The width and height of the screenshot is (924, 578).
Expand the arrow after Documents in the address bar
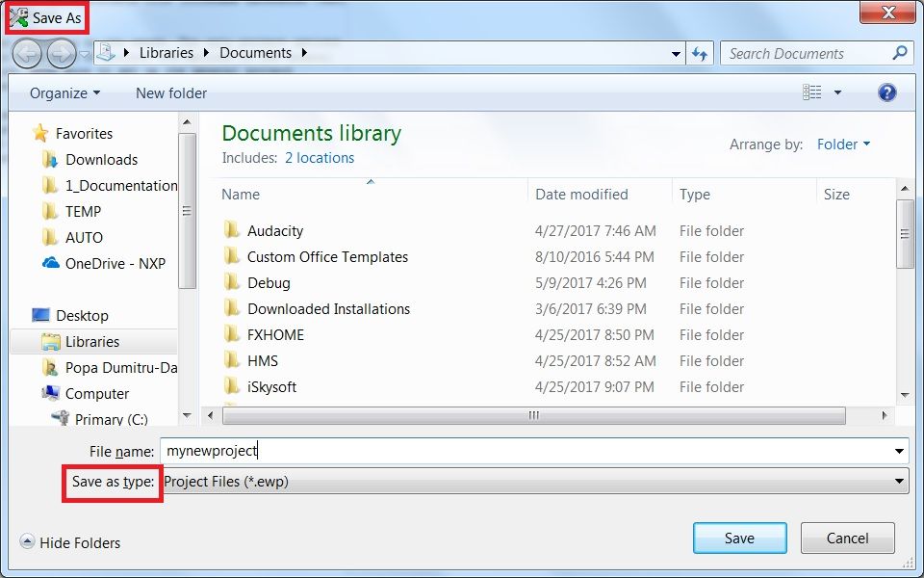304,52
